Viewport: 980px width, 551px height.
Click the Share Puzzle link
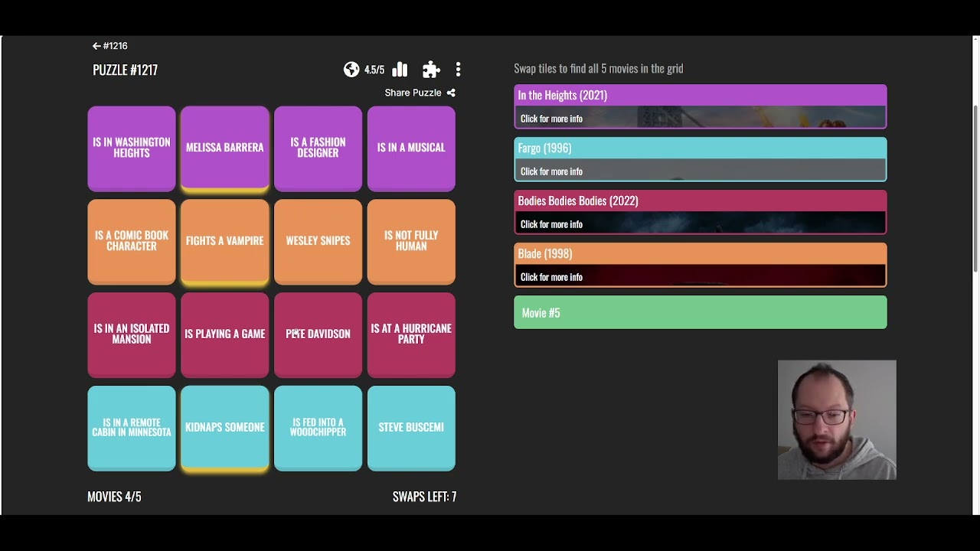tap(413, 93)
